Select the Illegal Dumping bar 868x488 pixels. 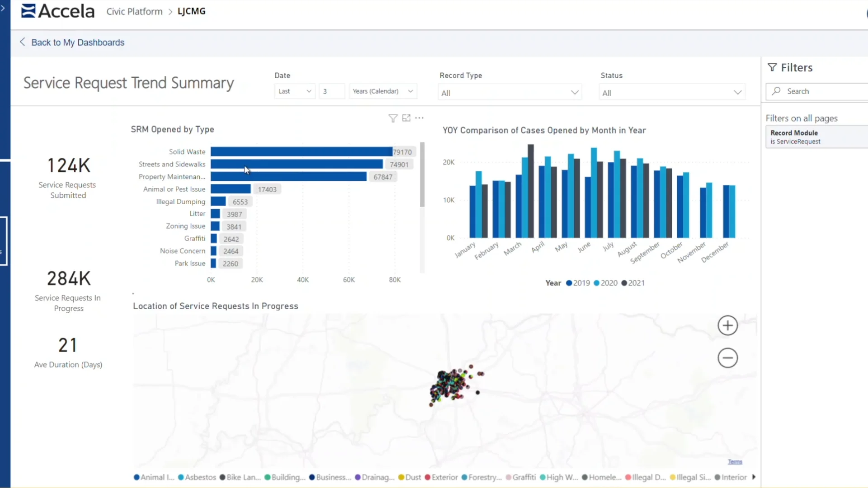point(218,202)
